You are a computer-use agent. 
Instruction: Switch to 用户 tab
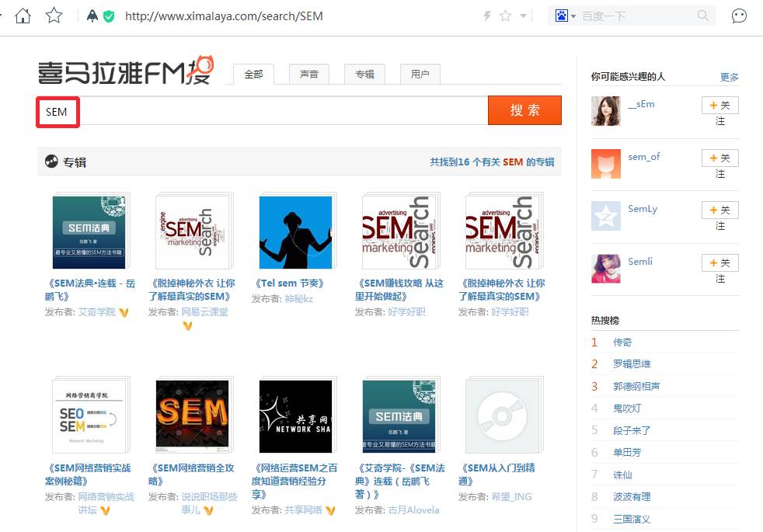tap(420, 75)
